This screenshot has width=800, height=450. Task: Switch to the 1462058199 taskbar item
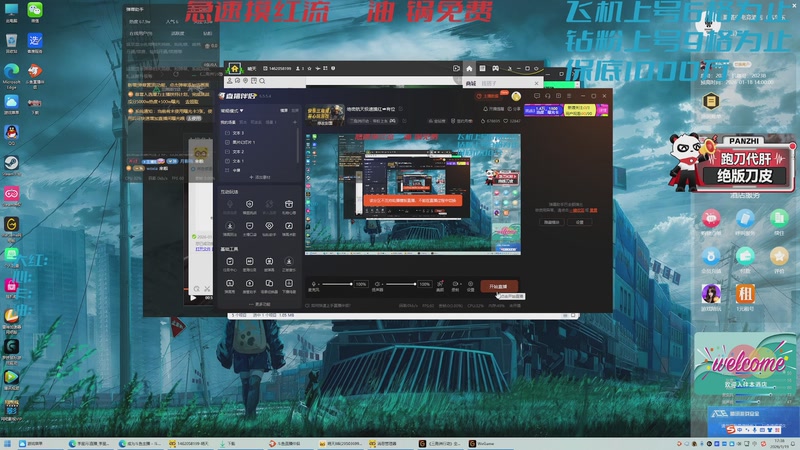point(189,444)
